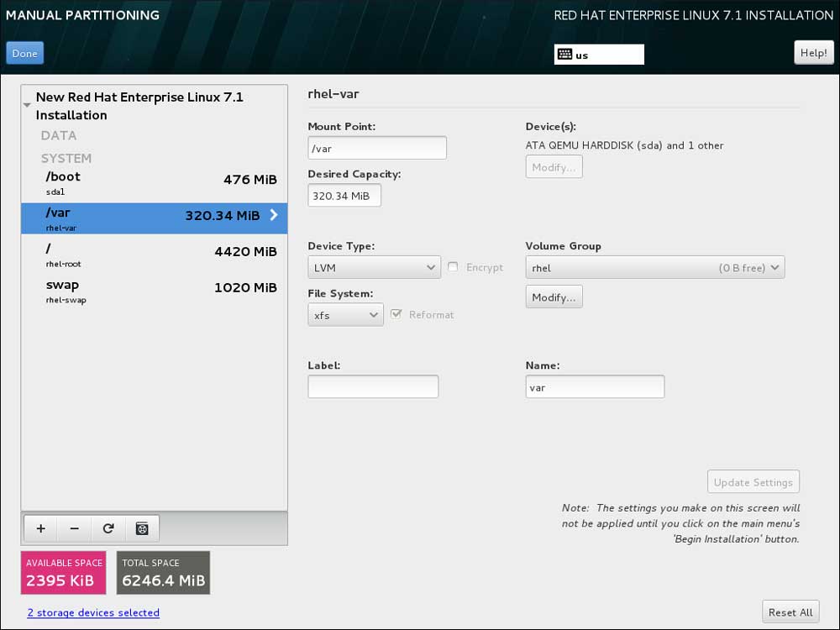This screenshot has height=630, width=840.
Task: Click the Name input field containing var
Action: pyautogui.click(x=595, y=386)
